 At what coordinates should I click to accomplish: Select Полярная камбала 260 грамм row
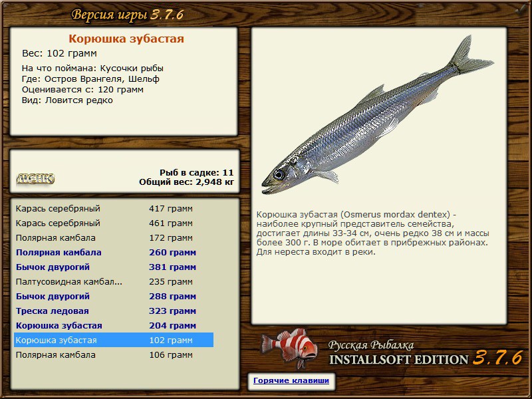tap(114, 253)
